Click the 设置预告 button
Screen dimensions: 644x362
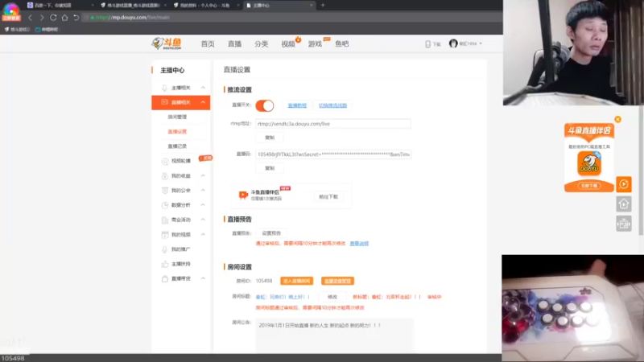coord(271,233)
